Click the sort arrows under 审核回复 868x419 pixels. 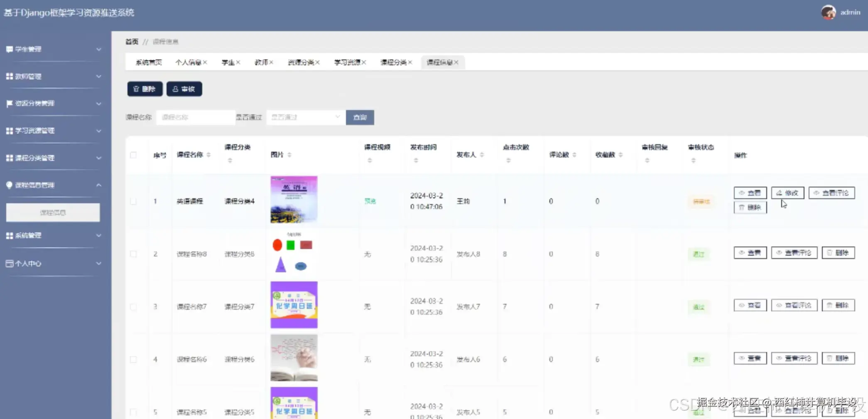pyautogui.click(x=647, y=160)
